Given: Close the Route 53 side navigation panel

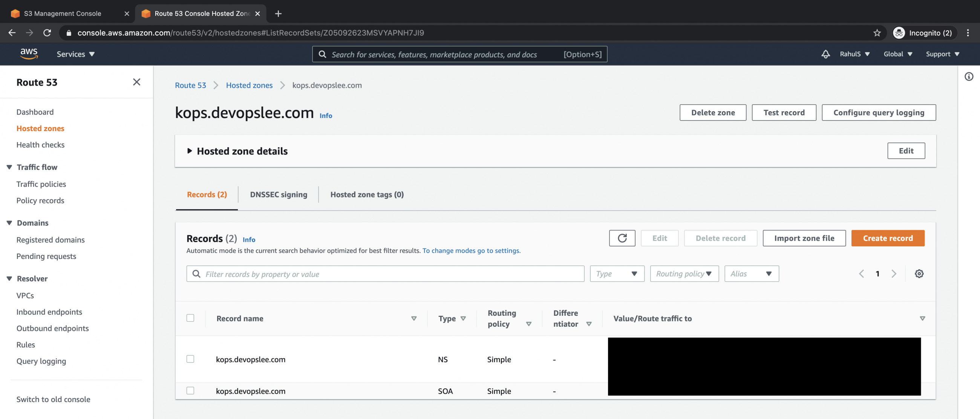Looking at the screenshot, I should [x=136, y=82].
